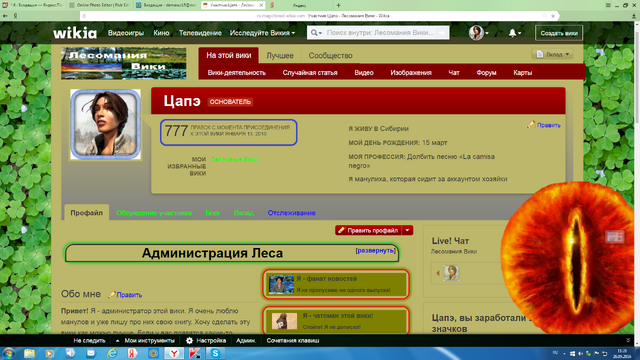The height and width of the screenshot is (360, 640).
Task: Launch Internet Explorer from the taskbar
Action: pos(112,353)
